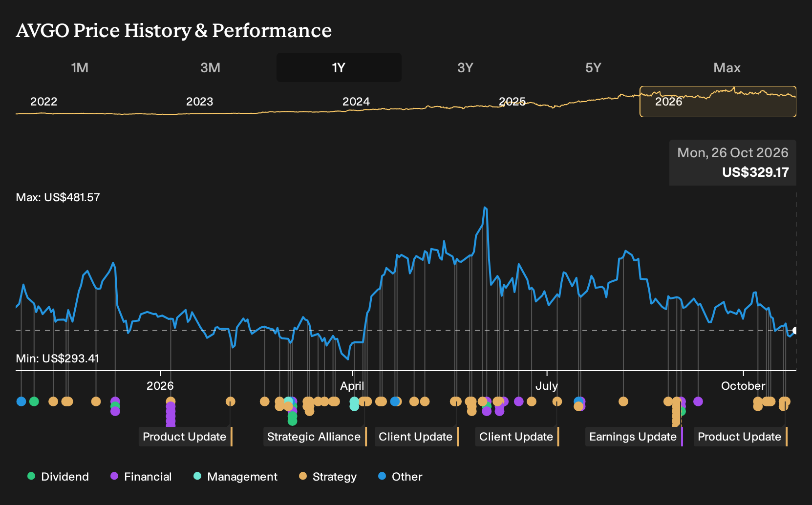Switch to the 1M time range tab
This screenshot has height=505, width=812.
80,67
